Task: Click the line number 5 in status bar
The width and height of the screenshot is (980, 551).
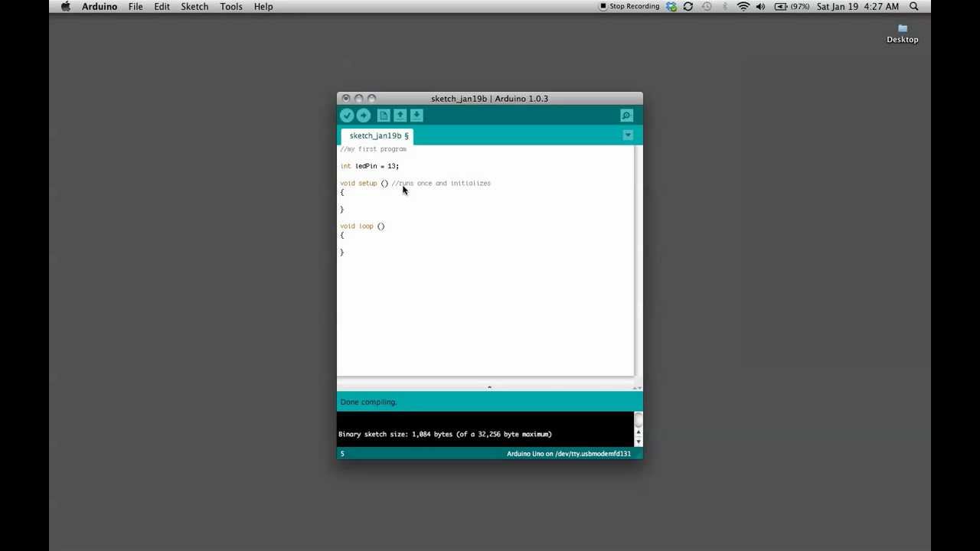Action: (342, 454)
